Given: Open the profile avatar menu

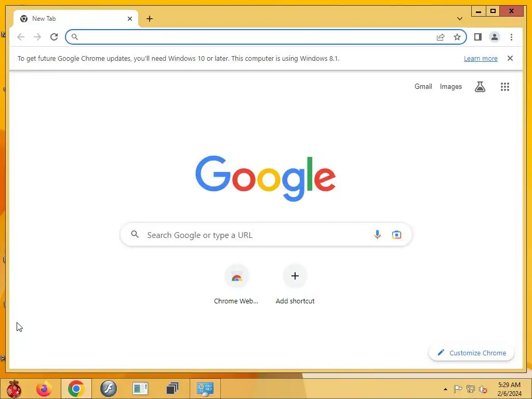Looking at the screenshot, I should click(x=495, y=37).
